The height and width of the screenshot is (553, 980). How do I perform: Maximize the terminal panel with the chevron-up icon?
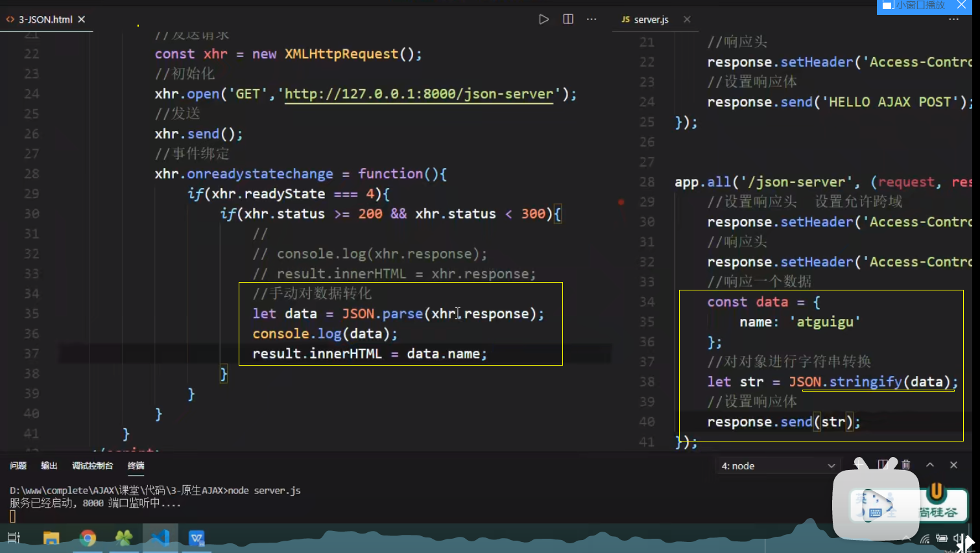tap(929, 465)
